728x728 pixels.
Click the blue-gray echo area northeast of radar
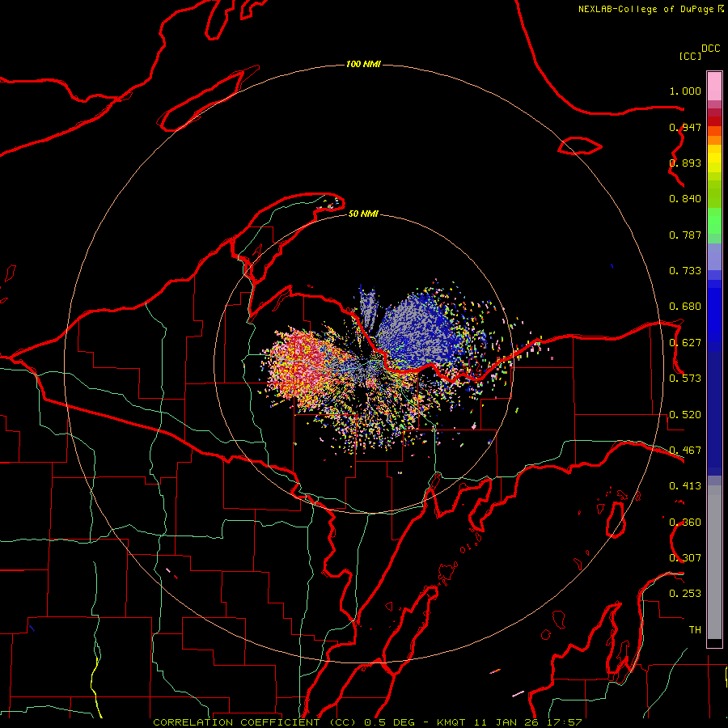click(x=416, y=330)
